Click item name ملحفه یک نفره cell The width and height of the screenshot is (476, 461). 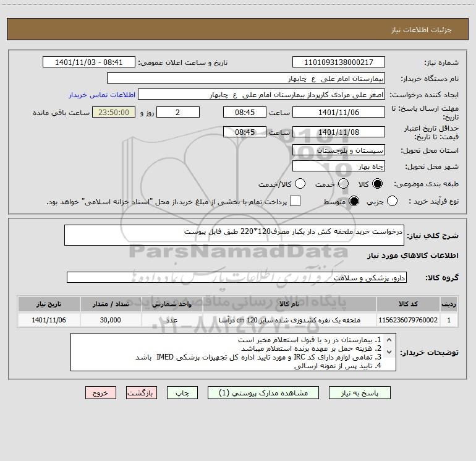[289, 320]
